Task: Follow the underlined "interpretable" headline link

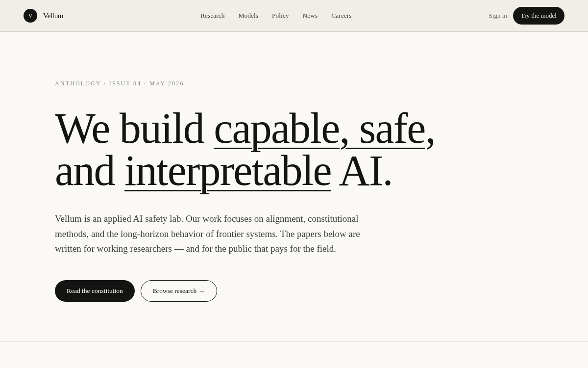Action: pyautogui.click(x=228, y=171)
